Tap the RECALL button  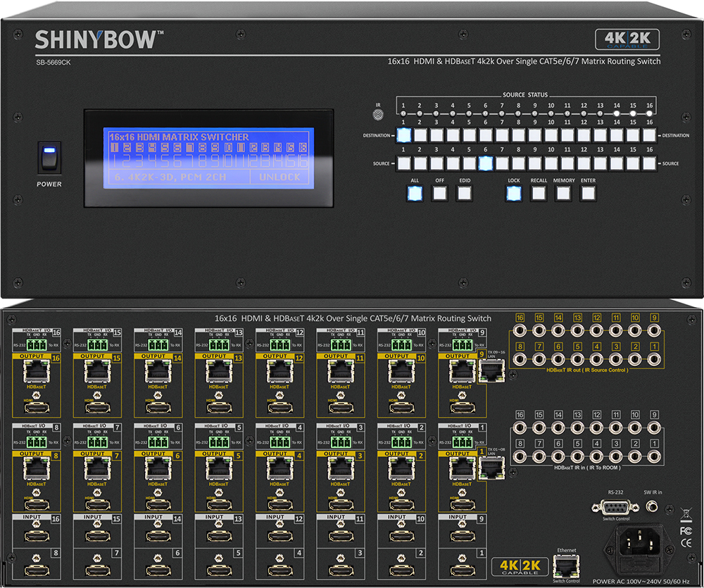point(539,194)
